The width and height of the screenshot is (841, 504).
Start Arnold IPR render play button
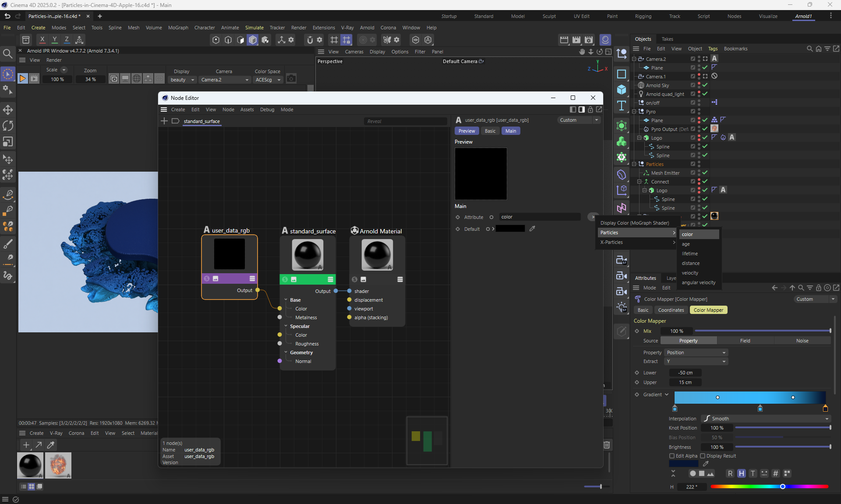22,79
